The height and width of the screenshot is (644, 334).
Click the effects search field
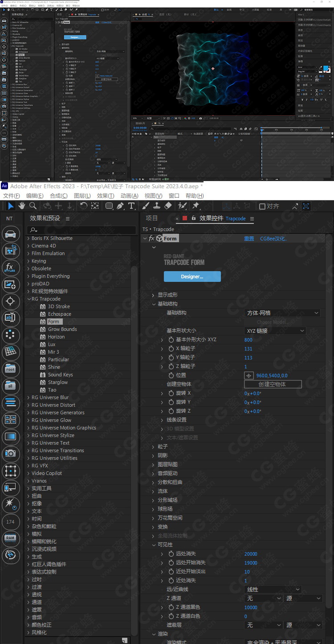click(x=81, y=230)
